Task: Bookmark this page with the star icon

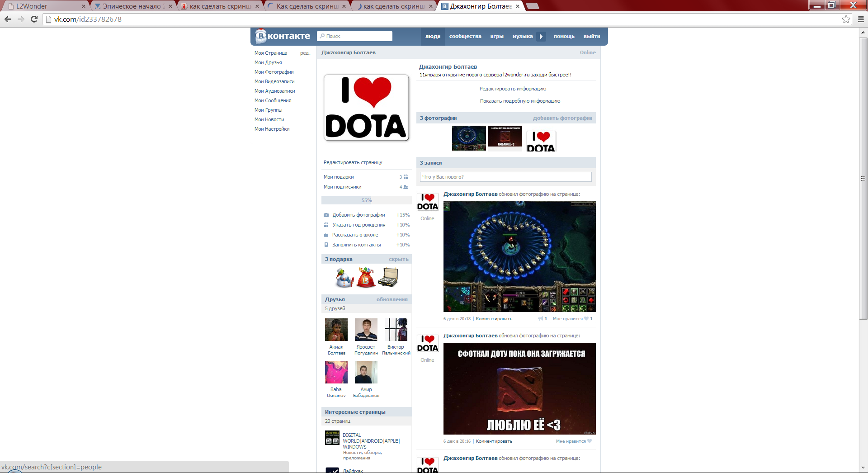Action: [846, 19]
